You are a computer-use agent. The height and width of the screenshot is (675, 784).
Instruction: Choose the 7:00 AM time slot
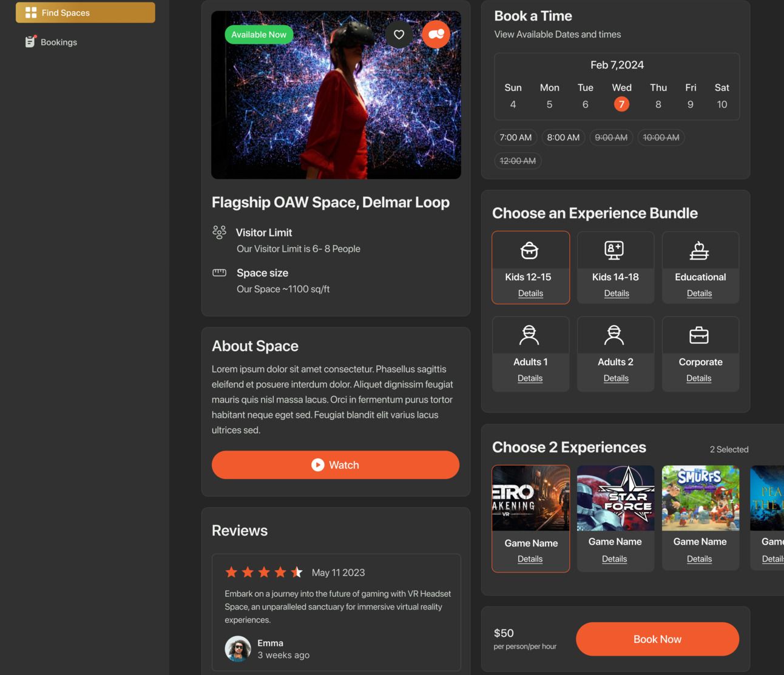pos(515,138)
